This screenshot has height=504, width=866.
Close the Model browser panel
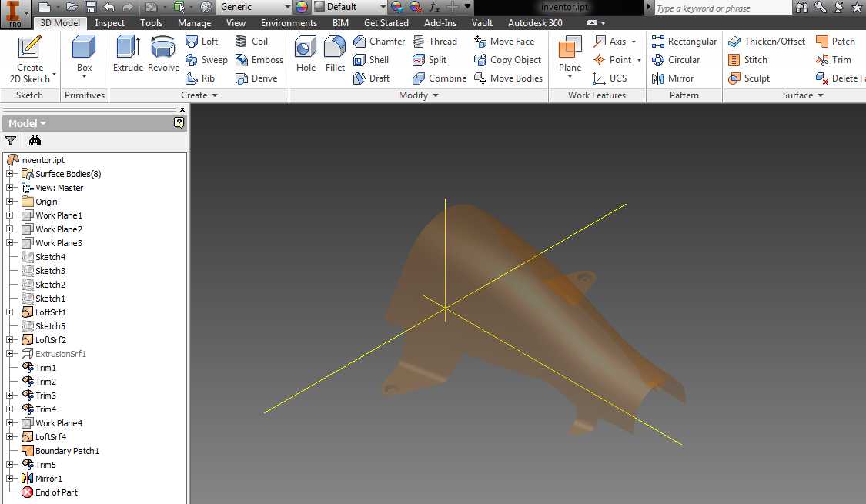pos(182,109)
